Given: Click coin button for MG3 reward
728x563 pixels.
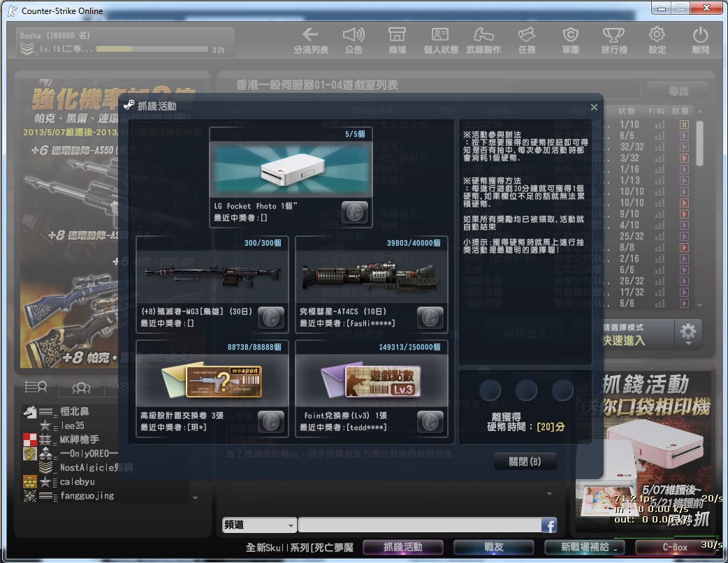Looking at the screenshot, I should pyautogui.click(x=271, y=318).
